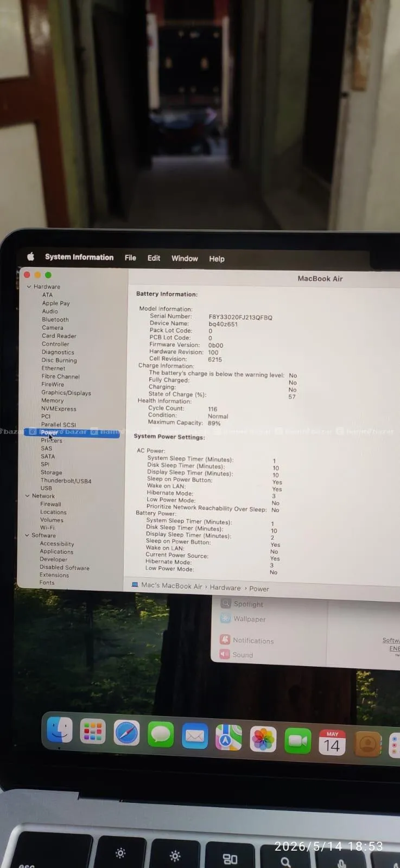Open Sound in the Settings window
Viewport: 400px width, 868px height.
[x=236, y=654]
